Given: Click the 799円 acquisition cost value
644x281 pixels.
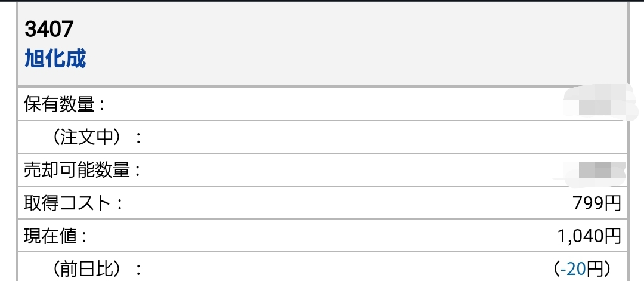Looking at the screenshot, I should click(x=596, y=203).
